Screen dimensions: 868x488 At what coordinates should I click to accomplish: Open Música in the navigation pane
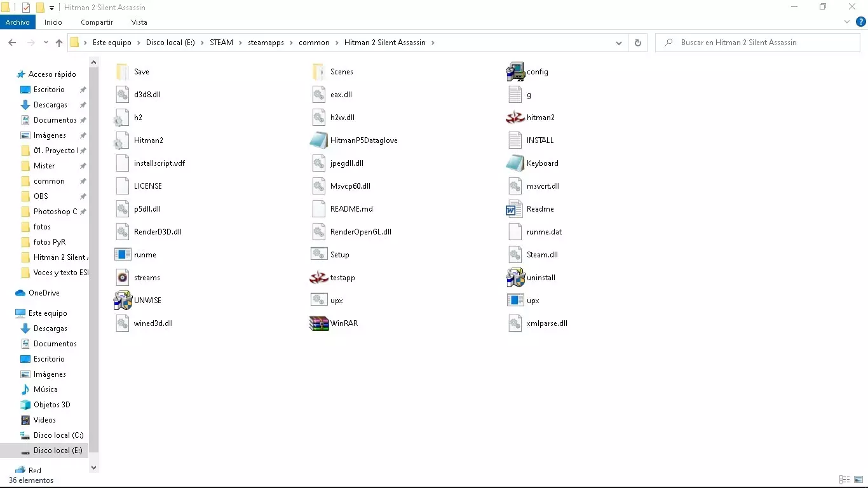click(x=39, y=390)
